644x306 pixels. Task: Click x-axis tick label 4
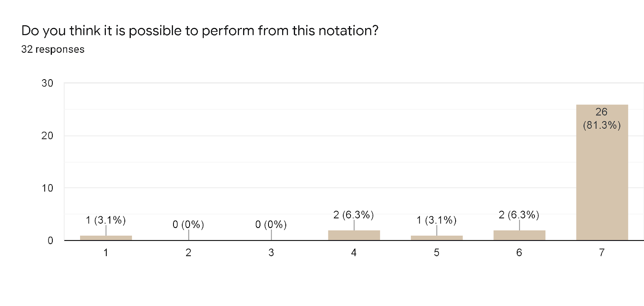click(354, 253)
